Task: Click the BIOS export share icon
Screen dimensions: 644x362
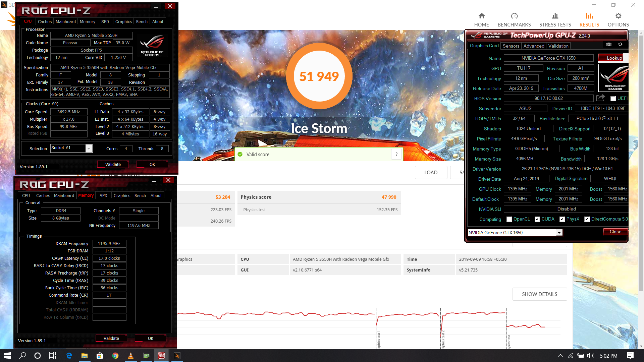Action: [600, 98]
